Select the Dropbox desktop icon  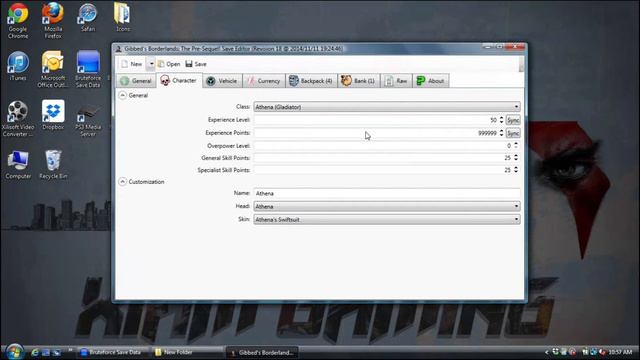tap(53, 116)
